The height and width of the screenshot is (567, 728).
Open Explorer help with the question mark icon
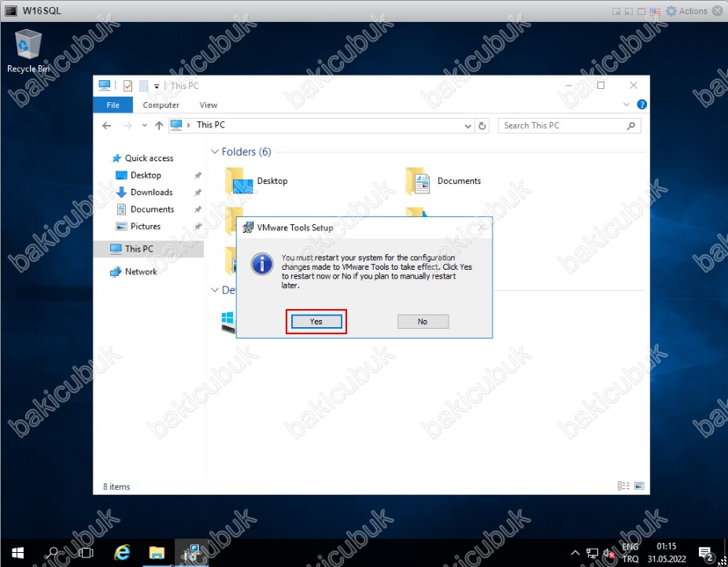point(641,105)
